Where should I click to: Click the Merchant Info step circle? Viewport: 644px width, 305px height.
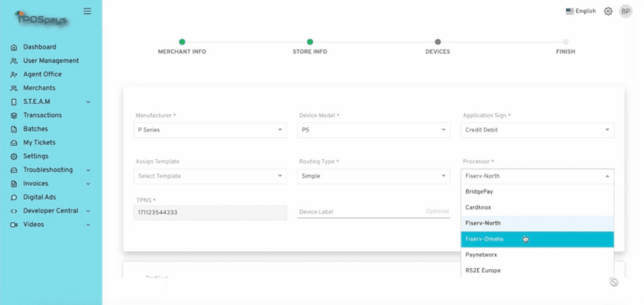pyautogui.click(x=182, y=42)
